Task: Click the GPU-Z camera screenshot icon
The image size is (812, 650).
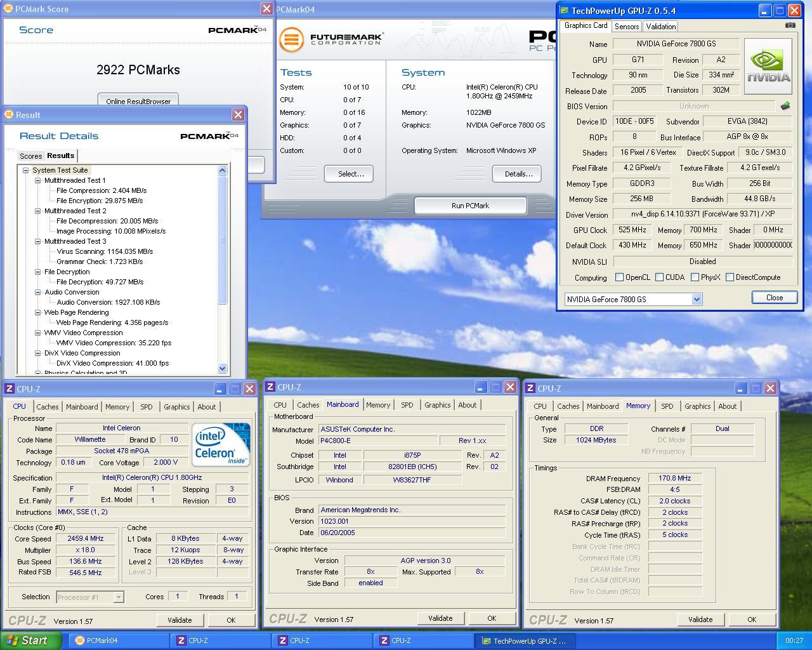Action: (790, 25)
